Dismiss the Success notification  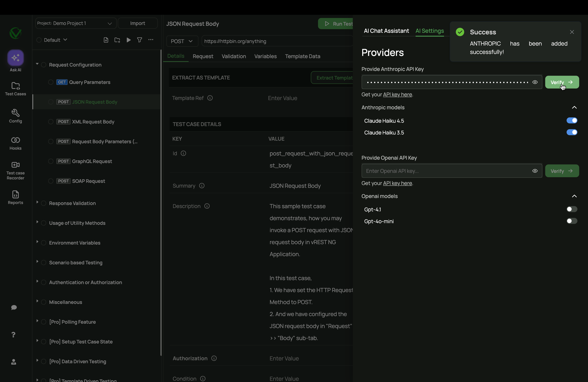[572, 32]
